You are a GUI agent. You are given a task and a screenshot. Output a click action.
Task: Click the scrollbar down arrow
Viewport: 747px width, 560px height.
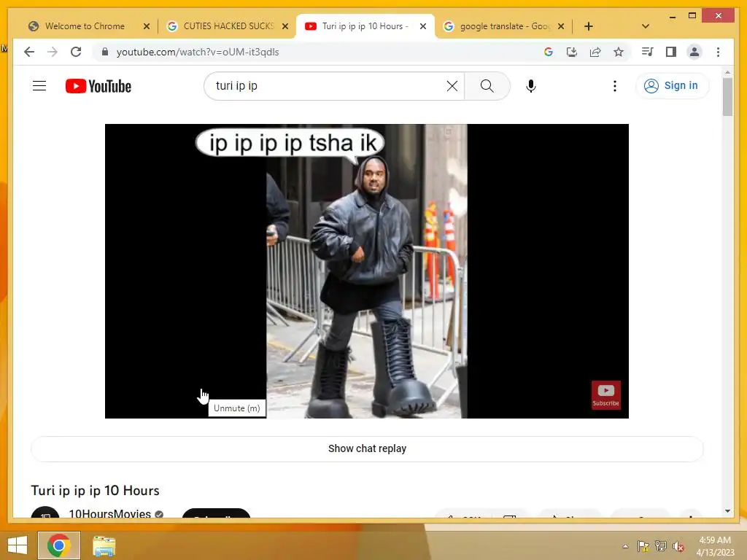pyautogui.click(x=727, y=511)
